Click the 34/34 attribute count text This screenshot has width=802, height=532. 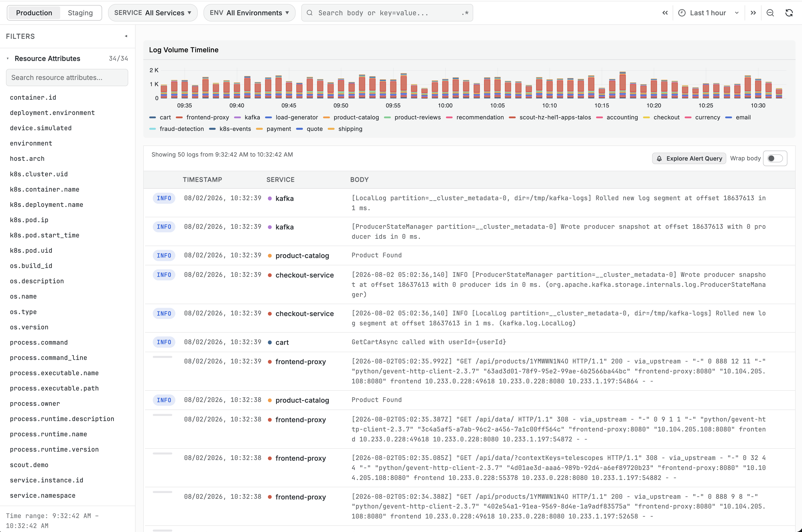pyautogui.click(x=118, y=58)
